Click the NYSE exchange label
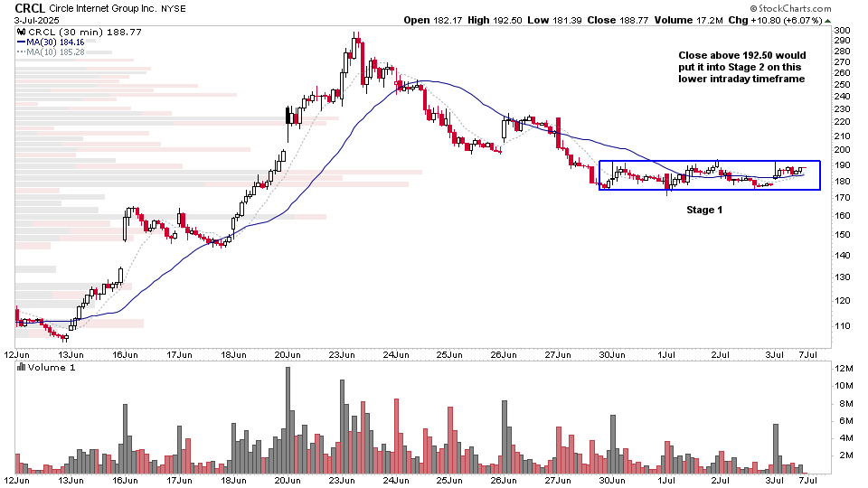This screenshot has height=488, width=868. tap(174, 9)
